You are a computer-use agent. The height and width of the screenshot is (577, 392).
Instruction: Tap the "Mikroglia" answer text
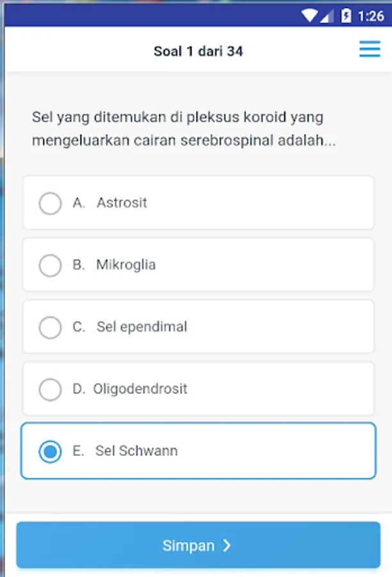click(x=126, y=265)
